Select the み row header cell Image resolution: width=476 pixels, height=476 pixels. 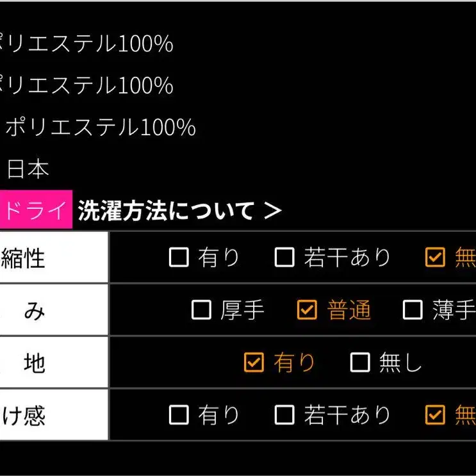click(54, 310)
